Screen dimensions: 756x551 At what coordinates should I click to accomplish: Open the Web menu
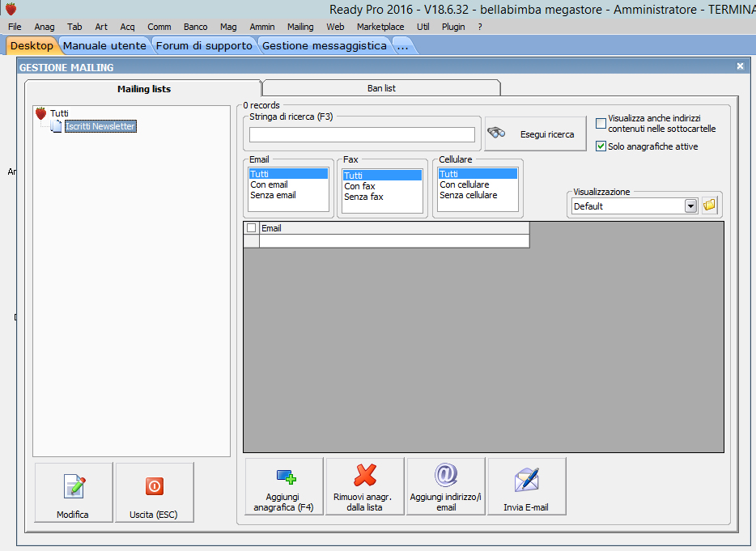click(x=335, y=27)
